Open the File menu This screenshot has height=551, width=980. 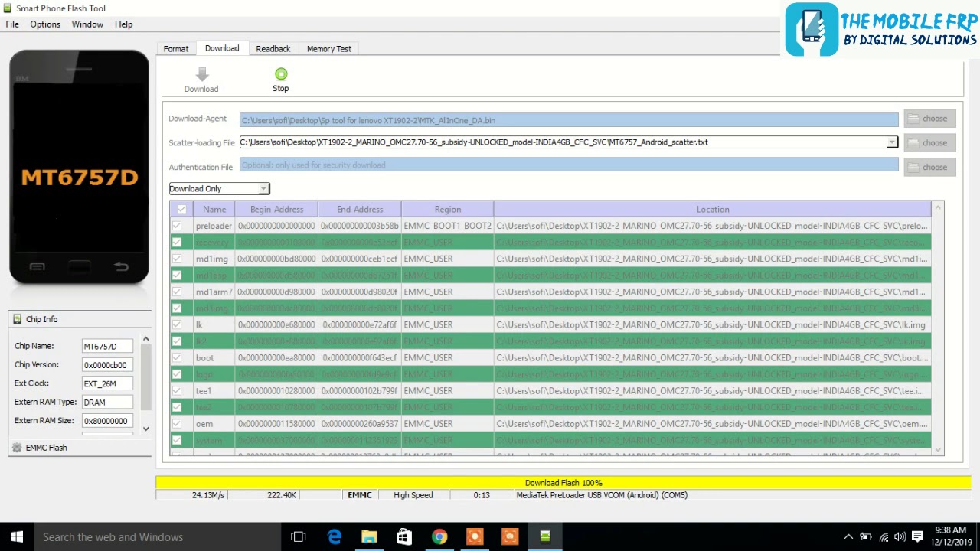pos(12,24)
